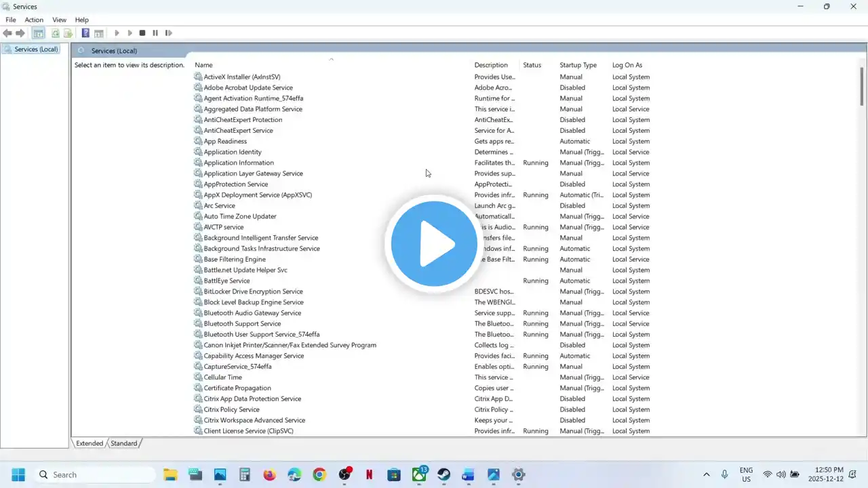Click the vertical scrollbar thumb of the services list
Image resolution: width=868 pixels, height=488 pixels.
pyautogui.click(x=863, y=86)
